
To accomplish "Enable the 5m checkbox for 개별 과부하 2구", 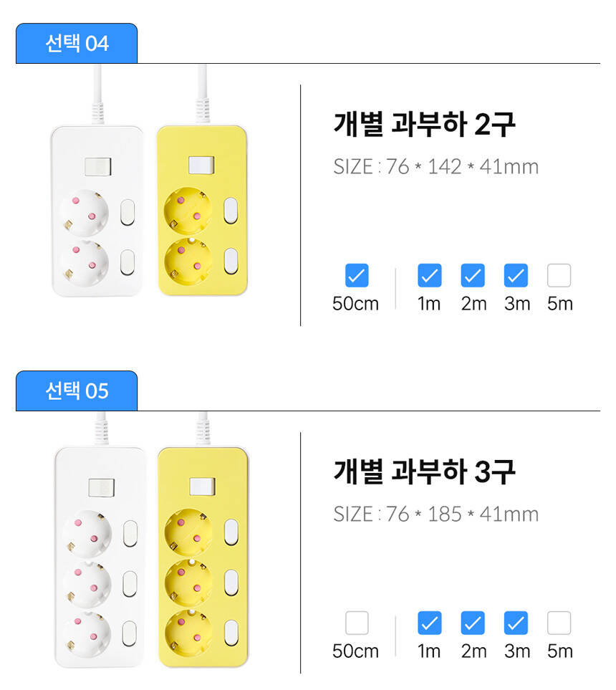I will click(559, 275).
